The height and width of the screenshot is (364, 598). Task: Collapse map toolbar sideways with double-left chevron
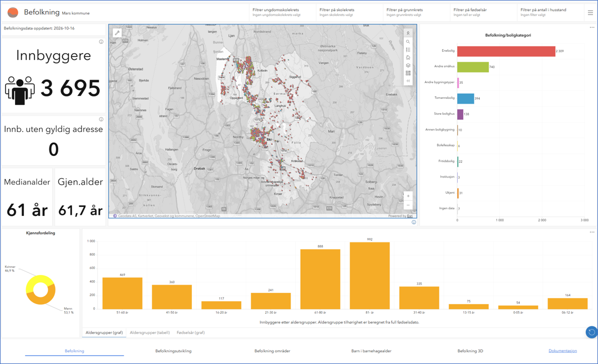click(408, 81)
